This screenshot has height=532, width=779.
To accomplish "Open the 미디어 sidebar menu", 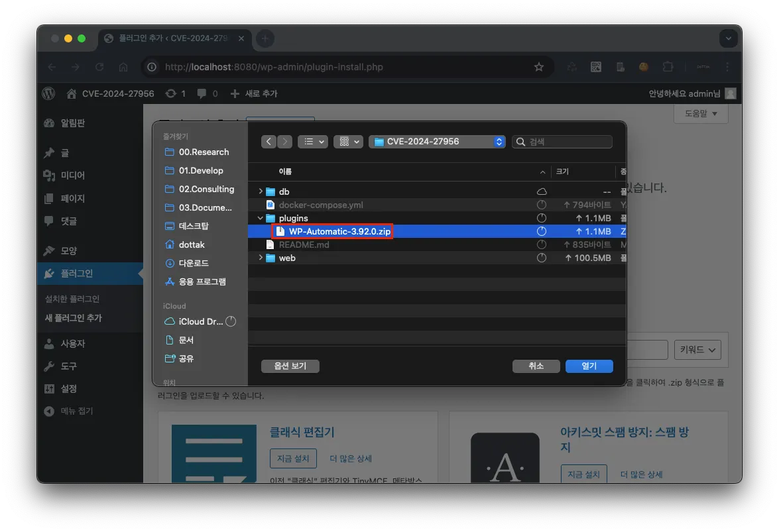I will coord(90,175).
